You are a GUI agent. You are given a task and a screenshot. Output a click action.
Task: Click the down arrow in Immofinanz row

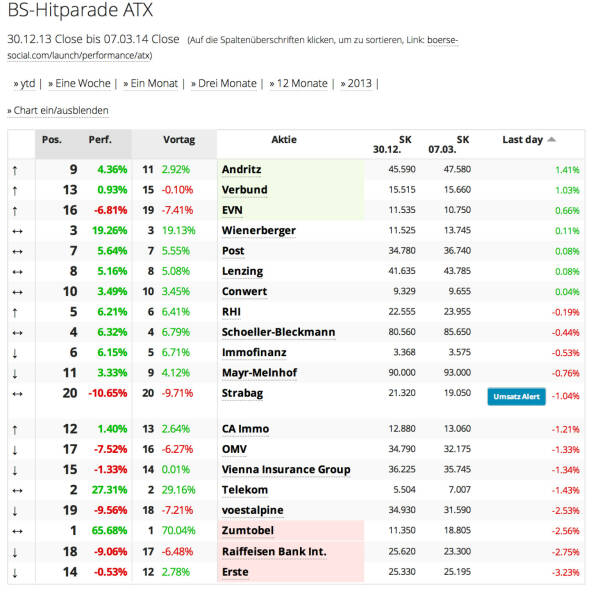tap(17, 353)
